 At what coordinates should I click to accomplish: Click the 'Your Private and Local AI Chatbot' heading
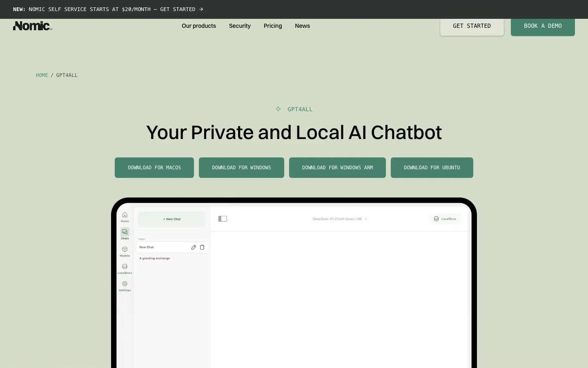click(294, 132)
